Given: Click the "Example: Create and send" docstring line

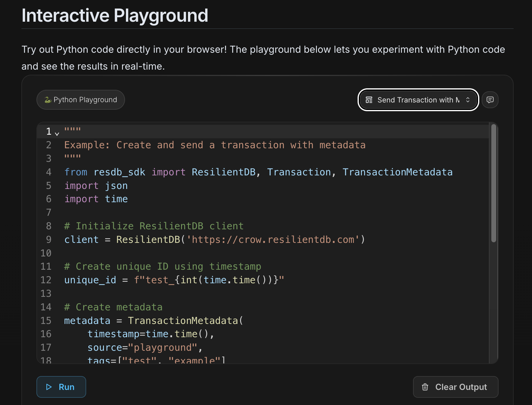Looking at the screenshot, I should (215, 145).
